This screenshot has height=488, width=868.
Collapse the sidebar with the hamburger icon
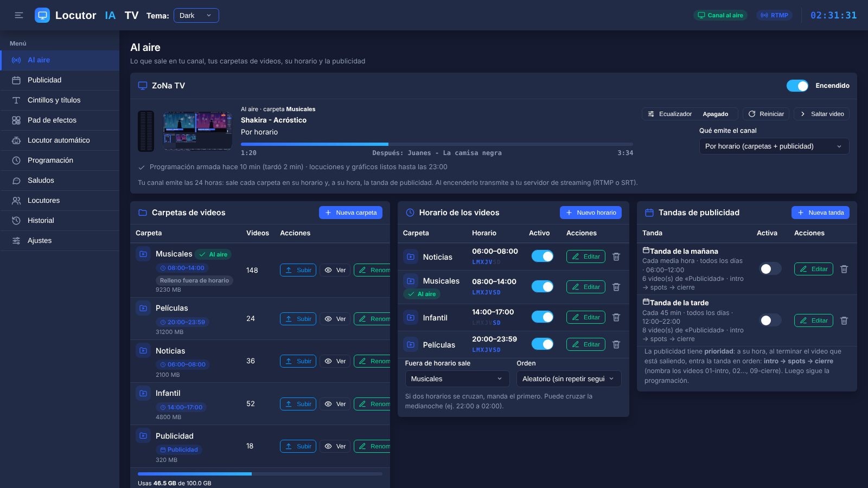(x=19, y=15)
